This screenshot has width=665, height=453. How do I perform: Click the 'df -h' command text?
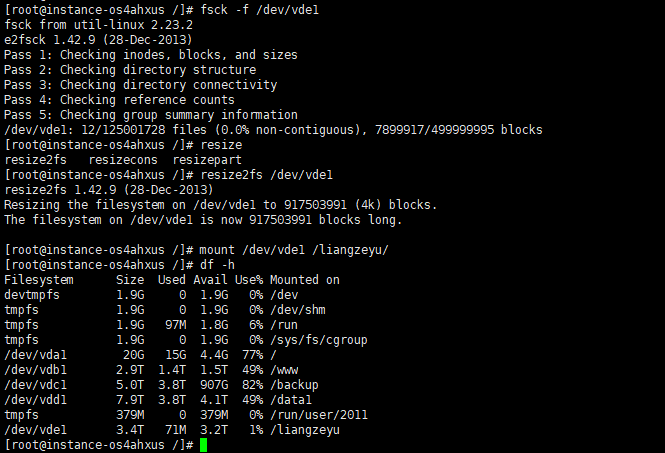click(x=217, y=265)
